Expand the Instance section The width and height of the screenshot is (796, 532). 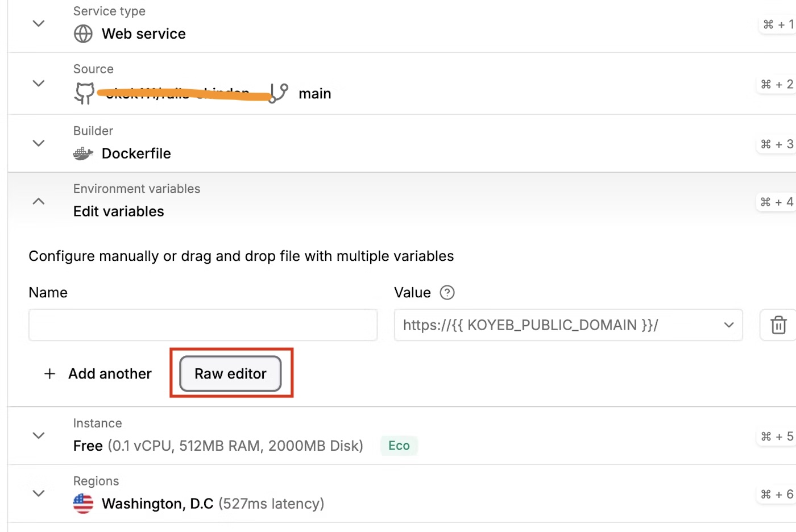coord(38,435)
